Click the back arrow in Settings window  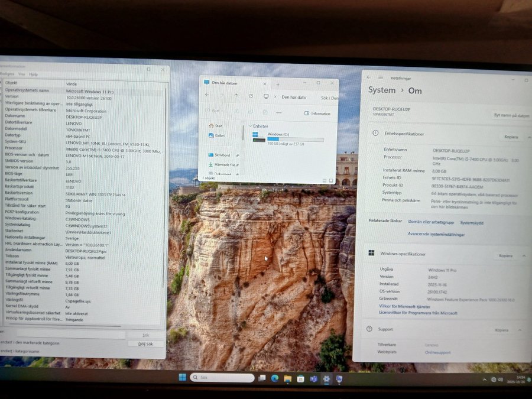(x=369, y=77)
